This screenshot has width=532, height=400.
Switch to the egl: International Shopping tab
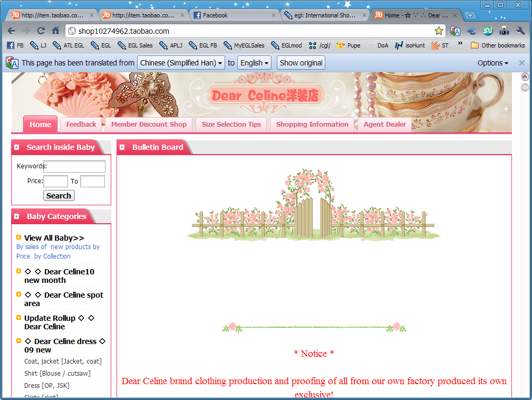coord(325,15)
